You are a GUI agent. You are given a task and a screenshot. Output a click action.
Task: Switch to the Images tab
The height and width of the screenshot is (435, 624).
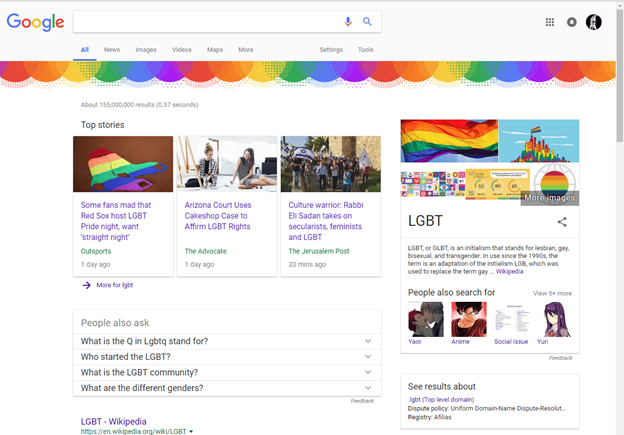pos(146,50)
